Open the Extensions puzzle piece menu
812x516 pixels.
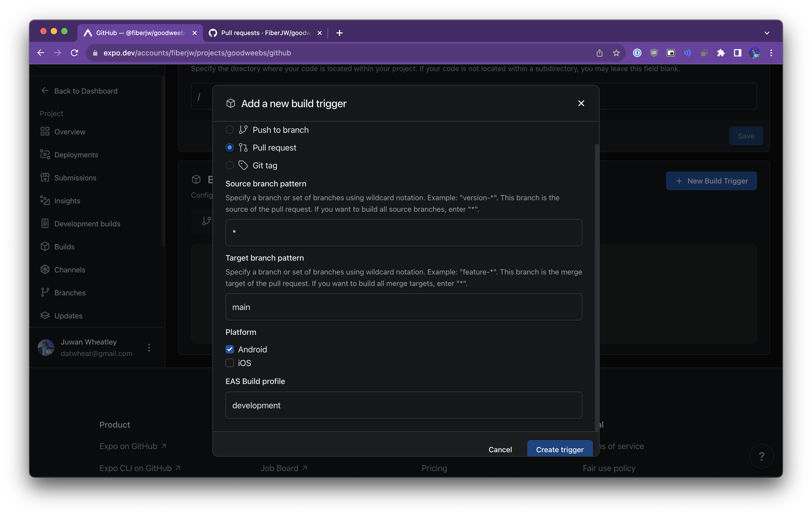click(x=721, y=53)
